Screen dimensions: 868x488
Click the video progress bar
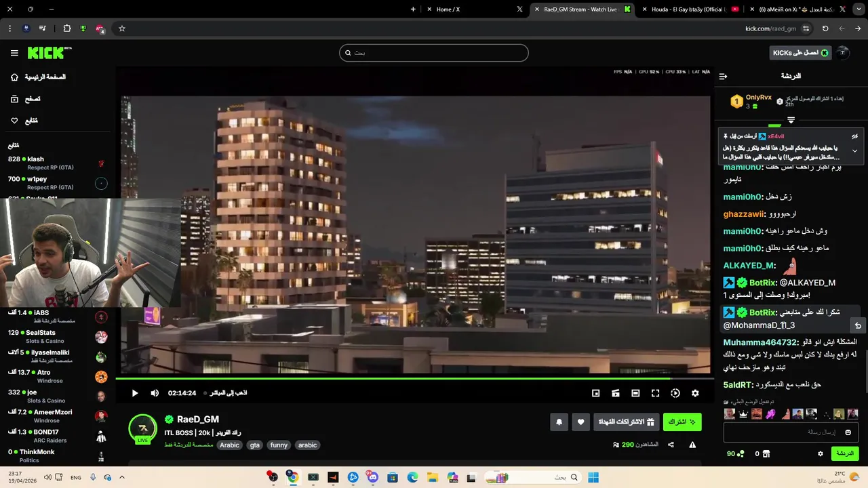point(414,378)
